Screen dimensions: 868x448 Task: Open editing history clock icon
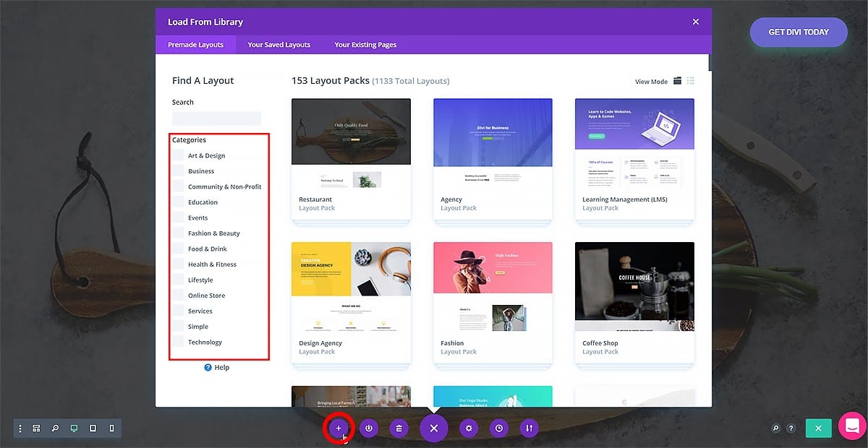pyautogui.click(x=499, y=428)
